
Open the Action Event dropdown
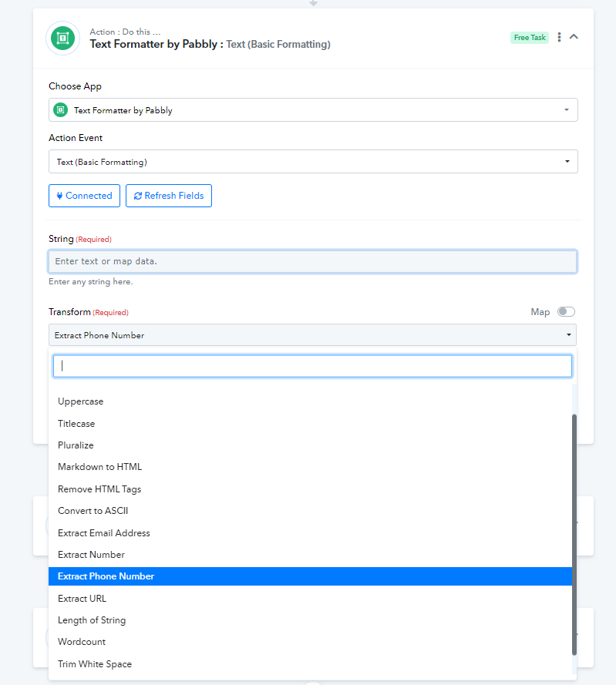(313, 162)
